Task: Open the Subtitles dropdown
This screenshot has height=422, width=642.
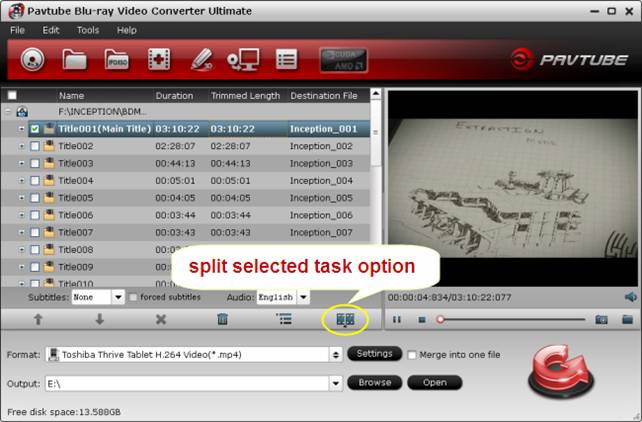Action: pos(118,297)
